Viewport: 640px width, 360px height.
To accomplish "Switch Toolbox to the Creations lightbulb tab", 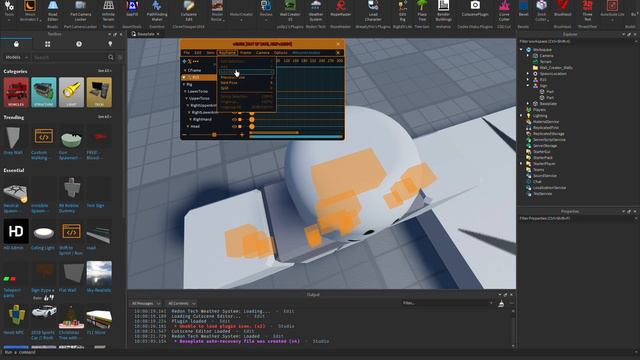I will 110,44.
